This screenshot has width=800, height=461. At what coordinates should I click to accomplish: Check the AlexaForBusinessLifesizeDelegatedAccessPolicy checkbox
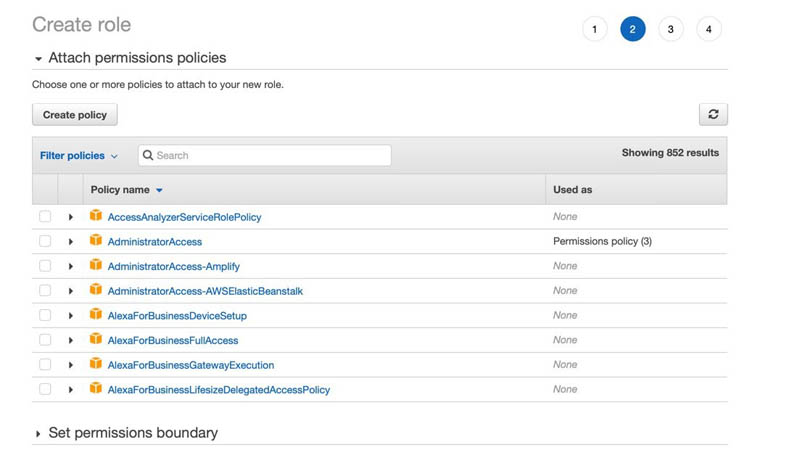tap(45, 389)
